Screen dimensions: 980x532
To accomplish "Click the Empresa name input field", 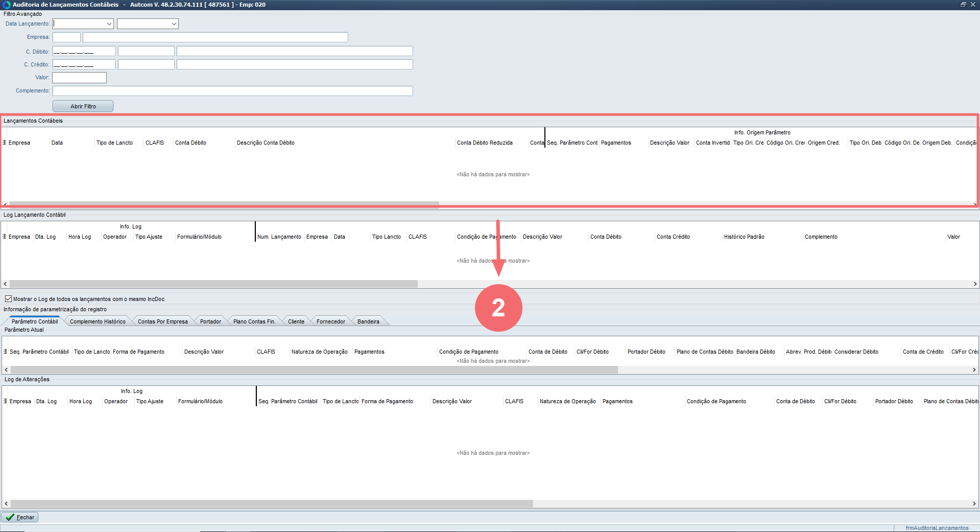I will [x=215, y=37].
